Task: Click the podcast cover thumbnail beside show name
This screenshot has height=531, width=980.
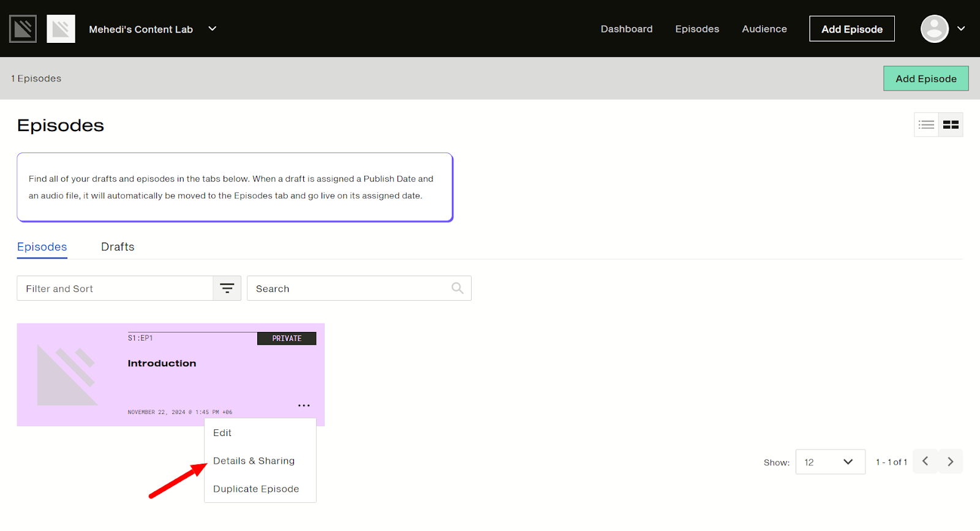Action: [61, 29]
